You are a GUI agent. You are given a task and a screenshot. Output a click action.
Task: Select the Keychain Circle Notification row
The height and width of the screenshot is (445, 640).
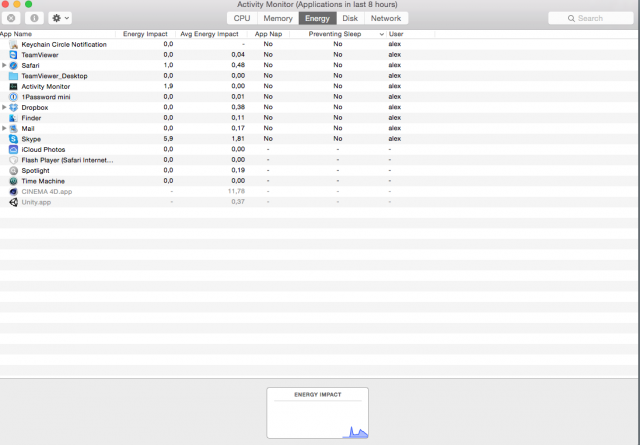[x=320, y=44]
